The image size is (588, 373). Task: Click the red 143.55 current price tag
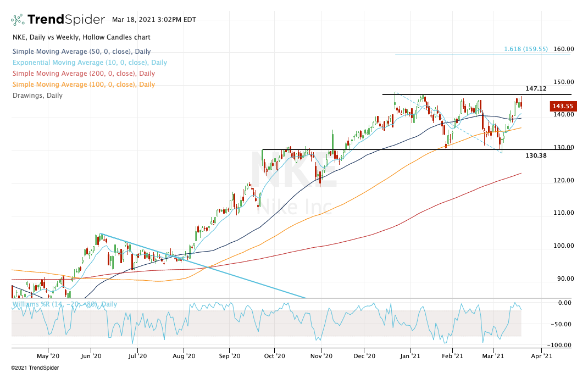(x=563, y=107)
